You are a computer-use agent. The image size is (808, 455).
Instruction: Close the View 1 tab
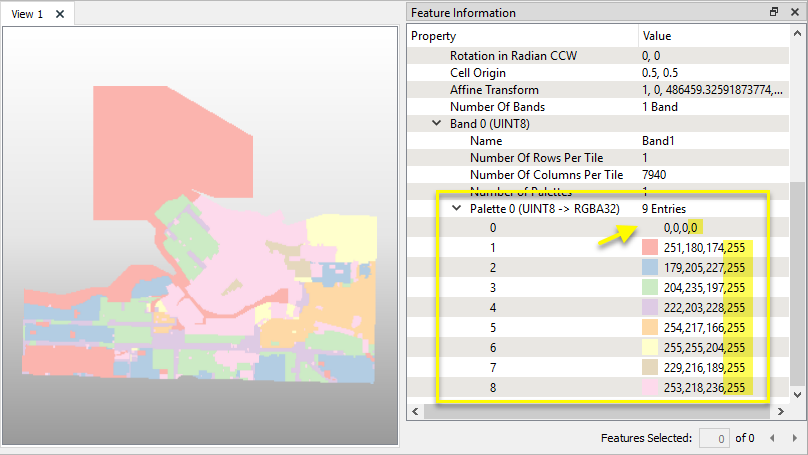[x=60, y=14]
